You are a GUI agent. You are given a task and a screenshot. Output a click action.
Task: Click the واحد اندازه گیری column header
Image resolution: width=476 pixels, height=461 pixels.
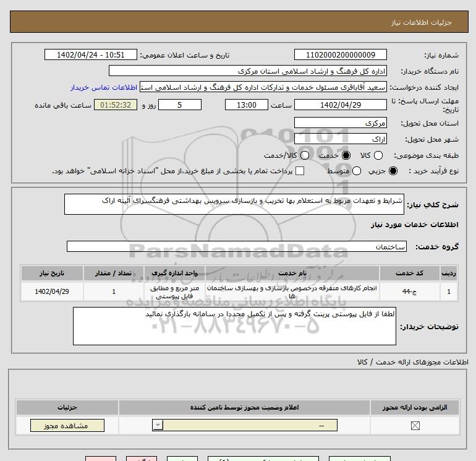174,273
